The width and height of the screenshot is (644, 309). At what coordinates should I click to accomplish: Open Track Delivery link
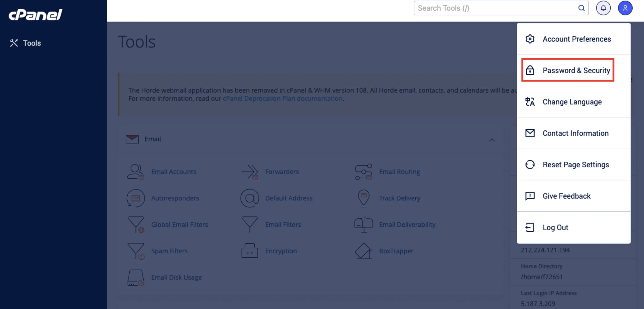[x=399, y=198]
